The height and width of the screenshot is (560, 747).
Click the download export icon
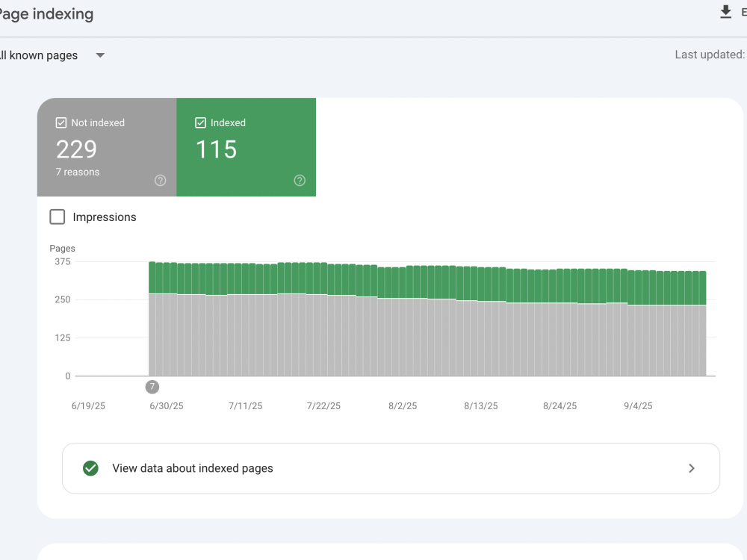[x=725, y=13]
